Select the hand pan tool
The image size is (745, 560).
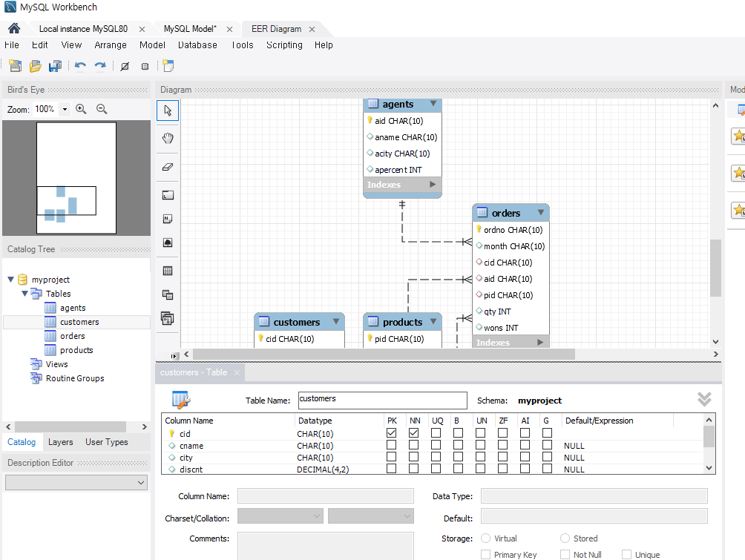[168, 139]
